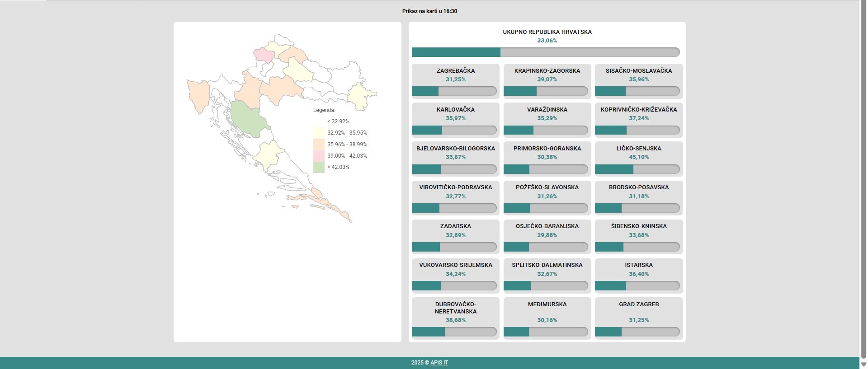868x369 pixels.
Task: Click the SPLITSKO-DALMATINSKA title
Action: pyautogui.click(x=547, y=265)
